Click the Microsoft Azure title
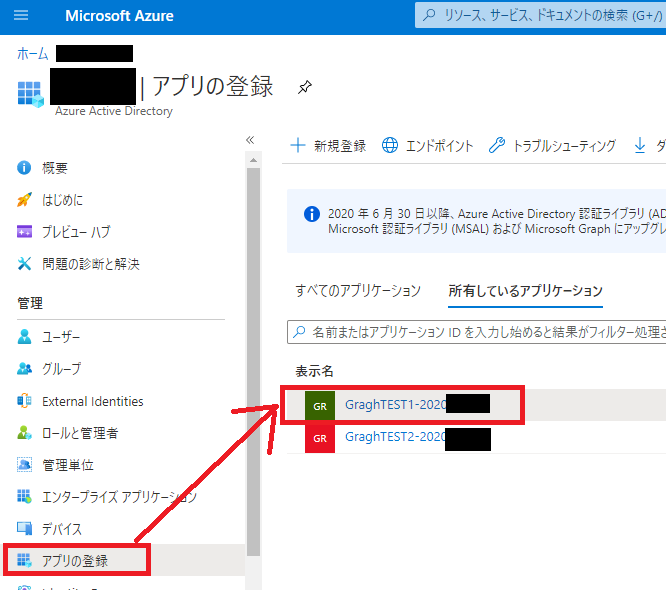 [x=119, y=16]
